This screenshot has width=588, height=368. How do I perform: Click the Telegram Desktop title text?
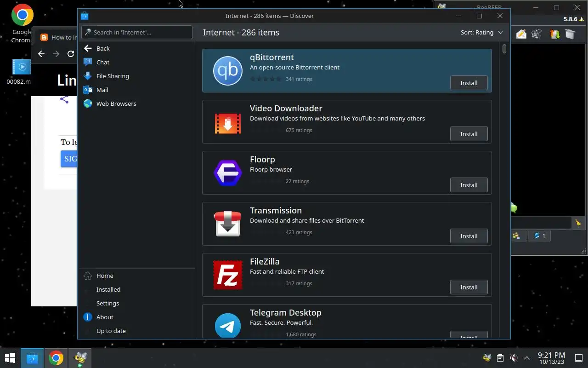285,312
